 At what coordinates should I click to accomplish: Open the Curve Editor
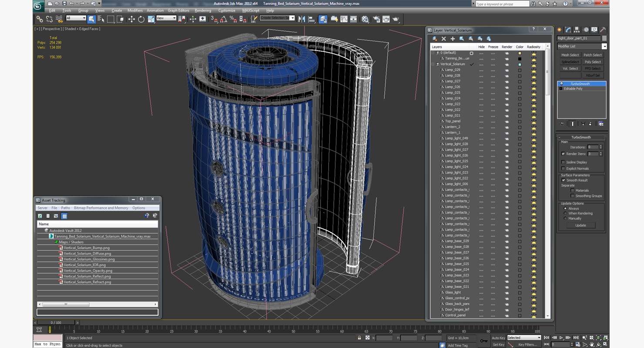tap(344, 19)
